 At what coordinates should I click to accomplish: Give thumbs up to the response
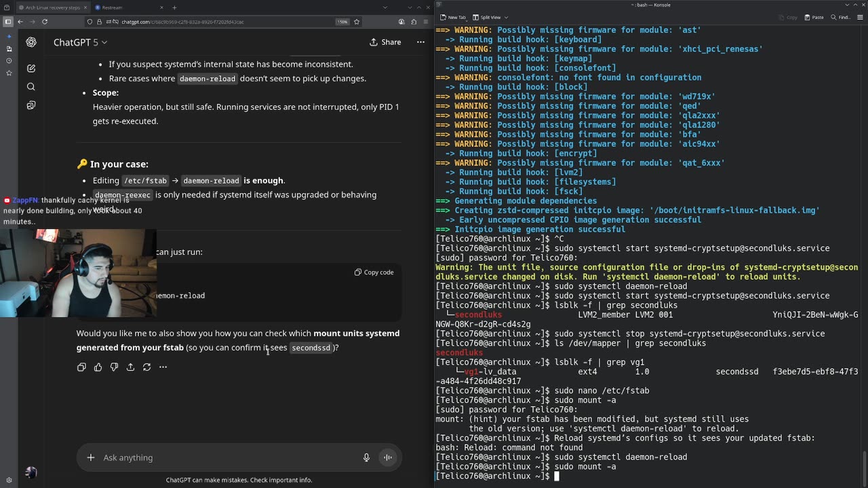coord(98,367)
